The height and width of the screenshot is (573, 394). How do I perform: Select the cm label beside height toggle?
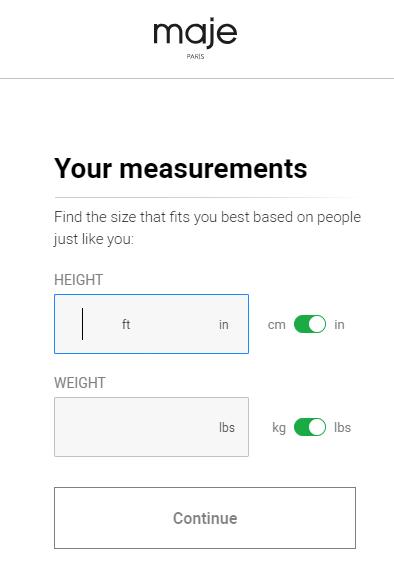[276, 325]
